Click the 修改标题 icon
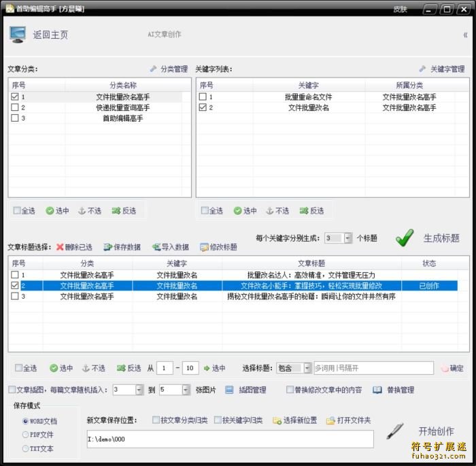The image size is (476, 466). tap(204, 247)
